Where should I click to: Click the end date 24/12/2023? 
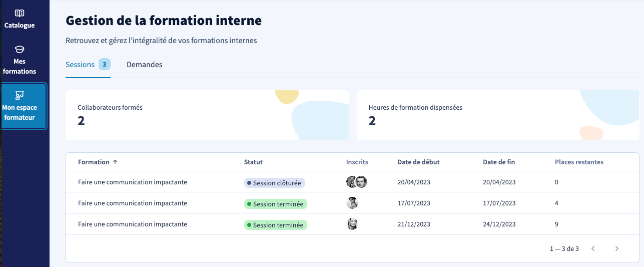pos(499,224)
